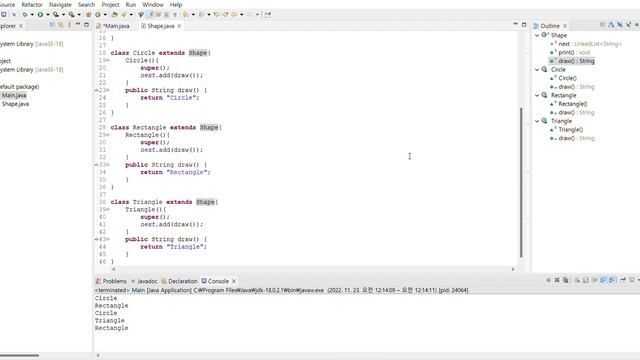640x360 pixels.
Task: Open the New Java Class dropdown arrow
Action: pyautogui.click(x=105, y=15)
